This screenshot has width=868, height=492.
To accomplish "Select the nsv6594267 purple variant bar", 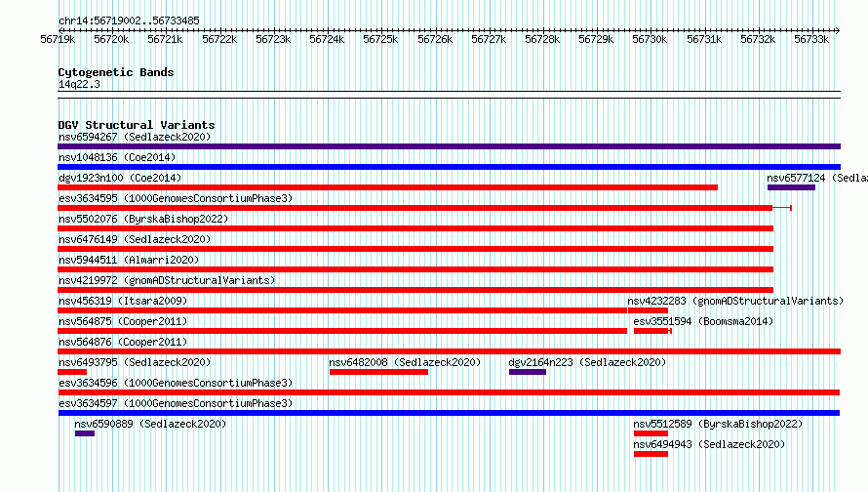I will pos(449,146).
